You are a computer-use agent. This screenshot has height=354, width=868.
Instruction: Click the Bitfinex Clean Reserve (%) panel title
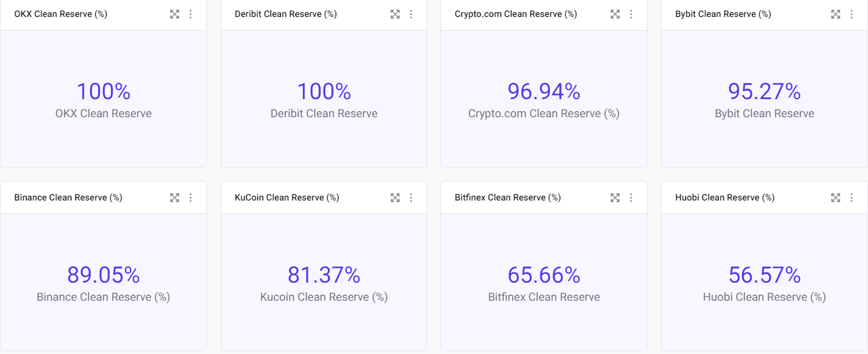click(507, 198)
